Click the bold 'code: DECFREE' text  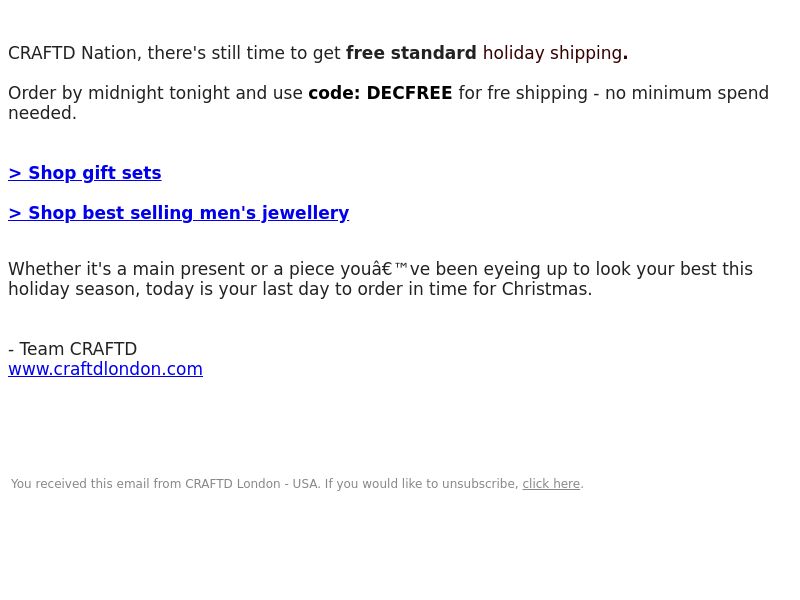380,93
